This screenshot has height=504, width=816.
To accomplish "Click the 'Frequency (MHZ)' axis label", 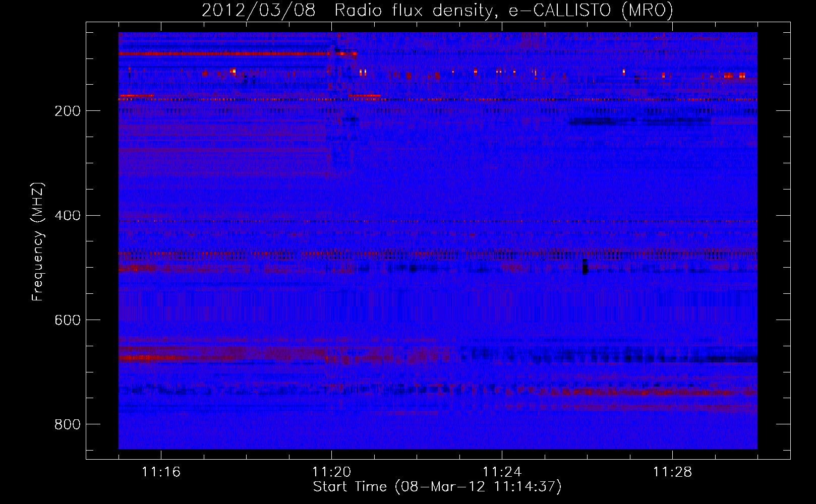I will (38, 242).
